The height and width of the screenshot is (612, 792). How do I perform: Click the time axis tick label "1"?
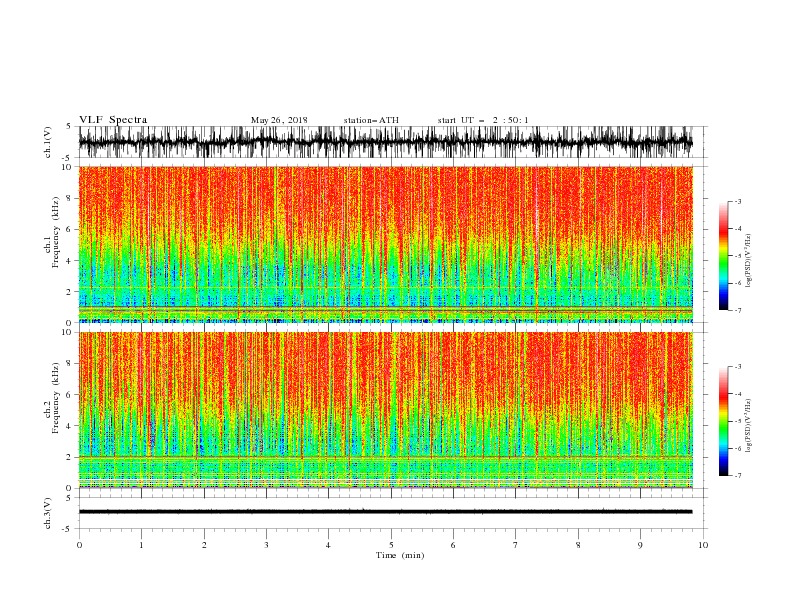click(x=141, y=545)
